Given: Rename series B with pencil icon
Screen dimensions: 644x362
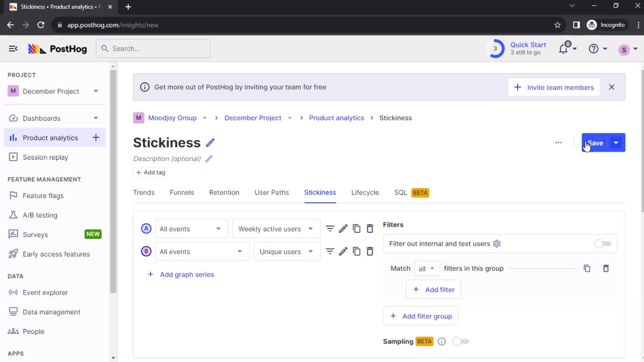Looking at the screenshot, I should [x=343, y=251].
